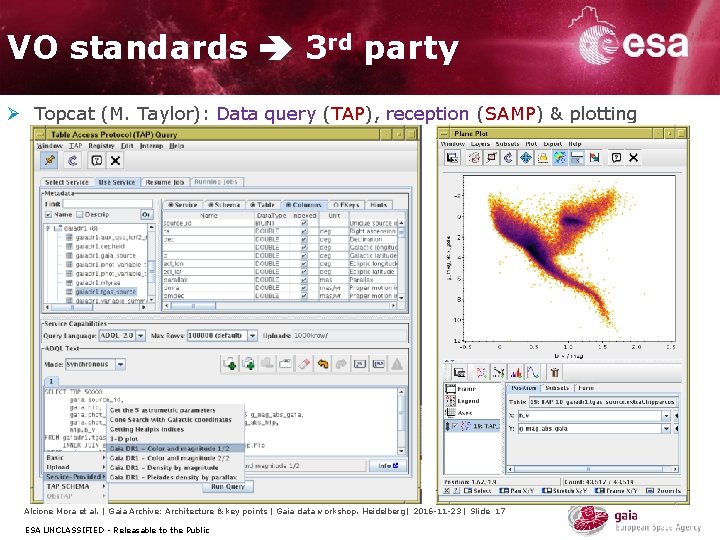The height and width of the screenshot is (540, 720).
Task: Click horizontal scrollbar in Plane Plot Position panel
Action: point(592,469)
